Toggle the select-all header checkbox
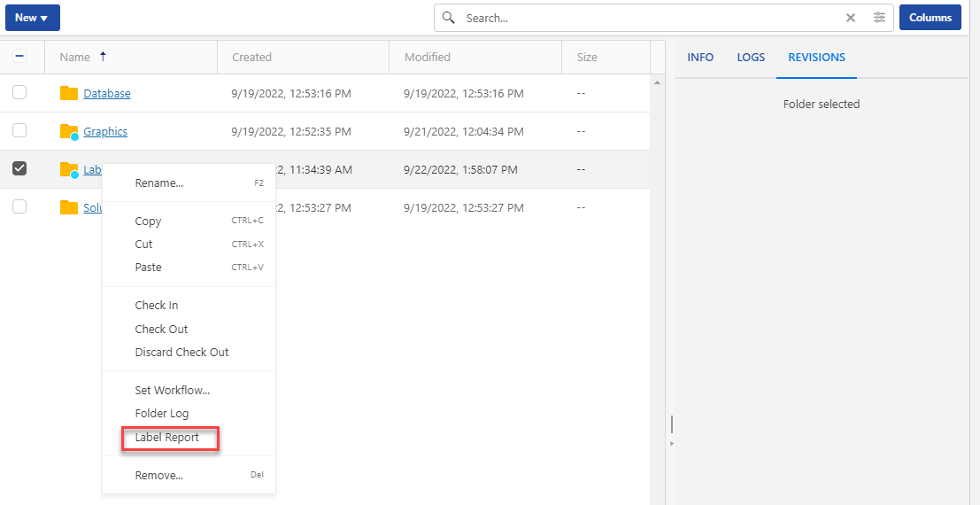 point(19,57)
